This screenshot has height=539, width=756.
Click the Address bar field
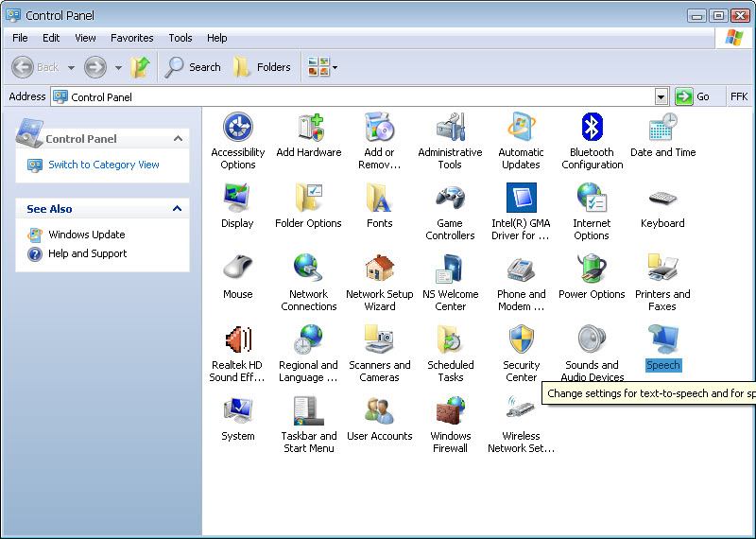(360, 97)
